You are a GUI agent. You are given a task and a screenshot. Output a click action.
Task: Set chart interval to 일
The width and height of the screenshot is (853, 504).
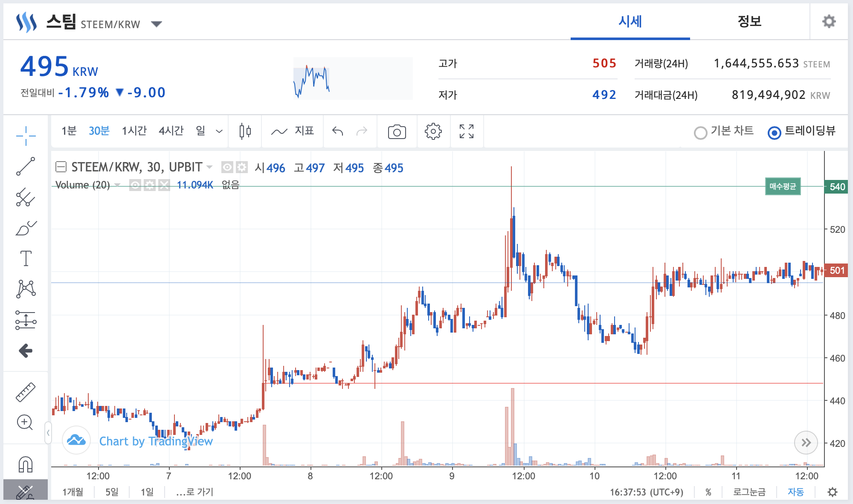pyautogui.click(x=200, y=131)
